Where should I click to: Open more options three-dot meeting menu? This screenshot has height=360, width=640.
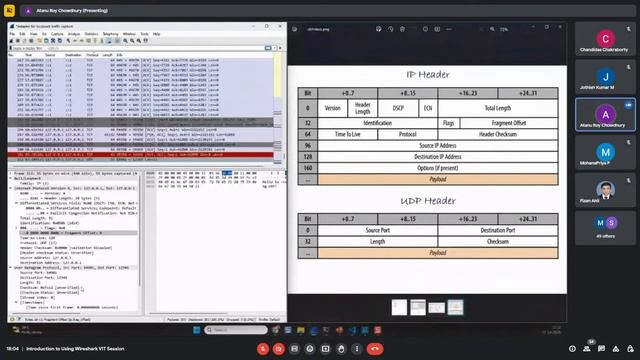(x=357, y=349)
